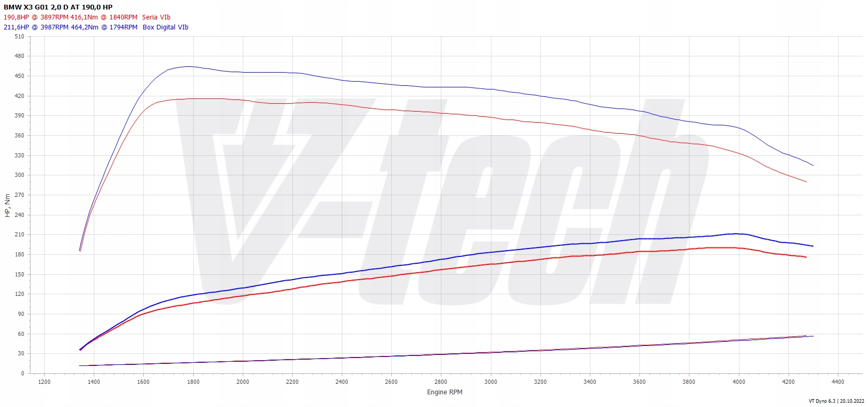Click the "Engine RPM" axis label
The image size is (868, 407).
click(x=445, y=392)
